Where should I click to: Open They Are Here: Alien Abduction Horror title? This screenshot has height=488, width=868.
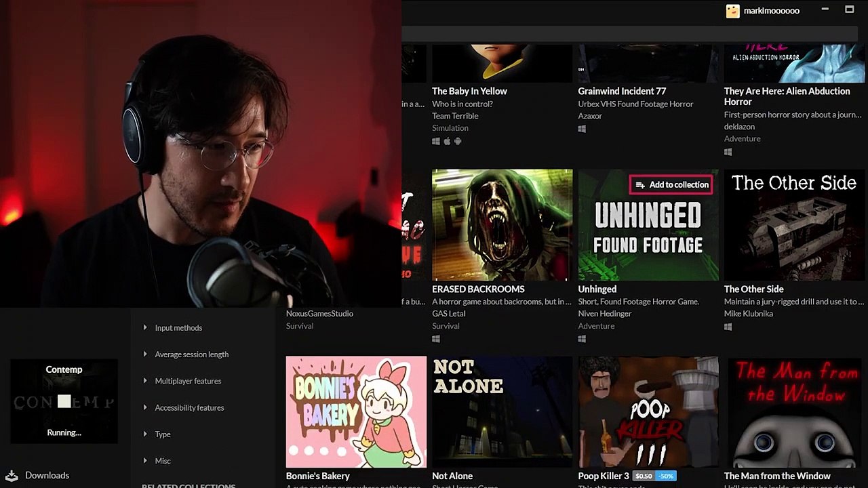point(787,96)
